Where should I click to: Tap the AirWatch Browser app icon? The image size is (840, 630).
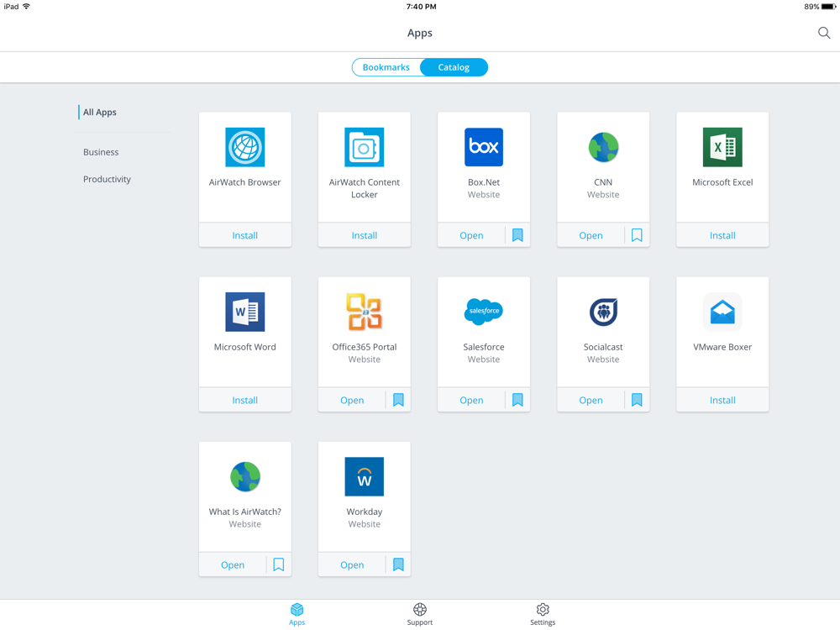tap(244, 147)
